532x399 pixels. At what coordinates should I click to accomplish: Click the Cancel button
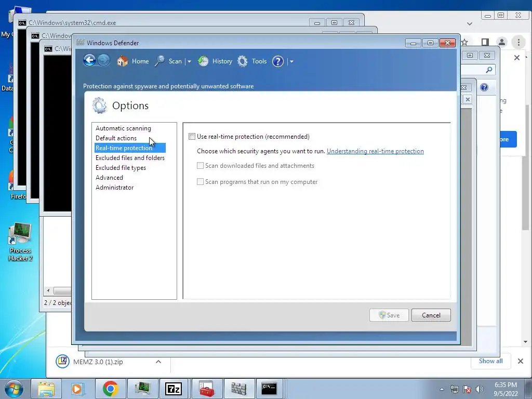tap(431, 315)
